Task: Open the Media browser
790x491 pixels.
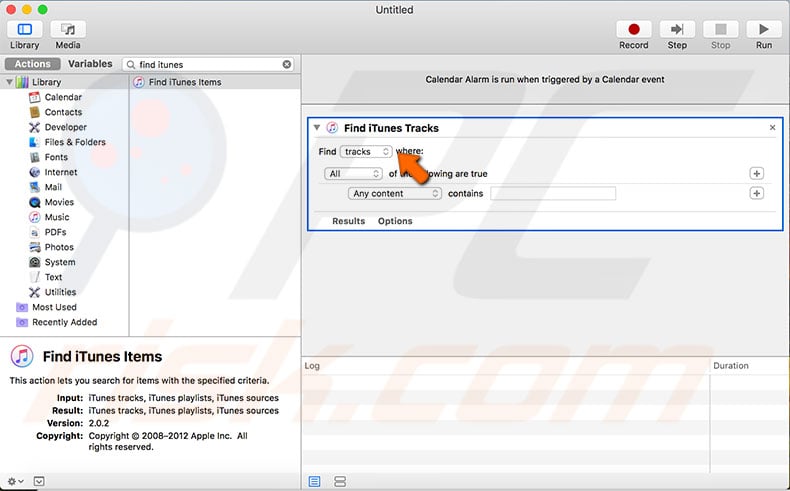Action: point(68,30)
